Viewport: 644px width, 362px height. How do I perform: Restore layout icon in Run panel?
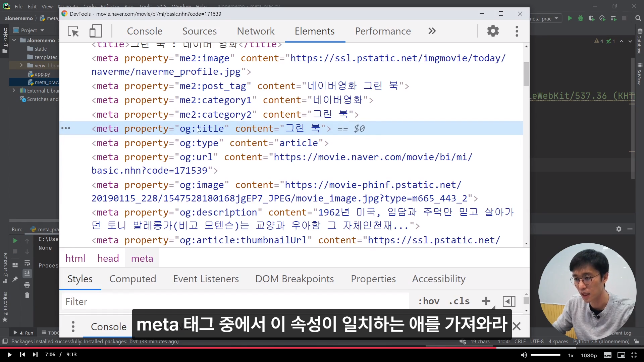click(15, 265)
